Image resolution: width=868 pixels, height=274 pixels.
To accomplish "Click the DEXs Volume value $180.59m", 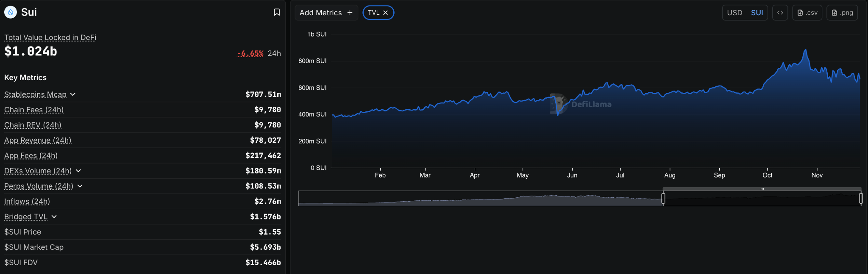I will [263, 171].
